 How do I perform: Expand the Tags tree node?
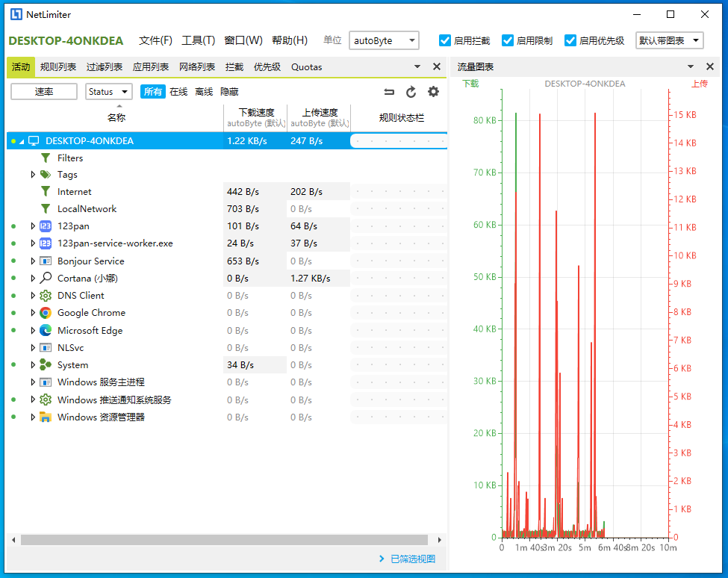pos(33,175)
